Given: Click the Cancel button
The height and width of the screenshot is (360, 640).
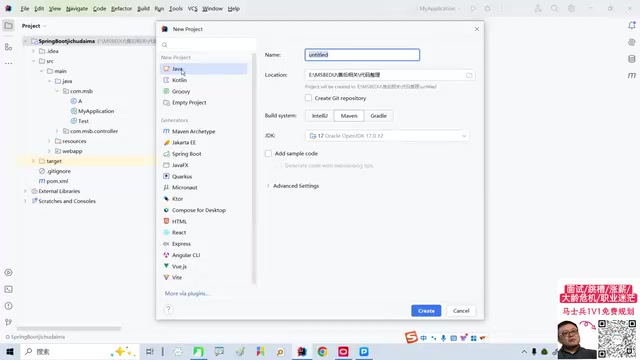Looking at the screenshot, I should coord(461,311).
